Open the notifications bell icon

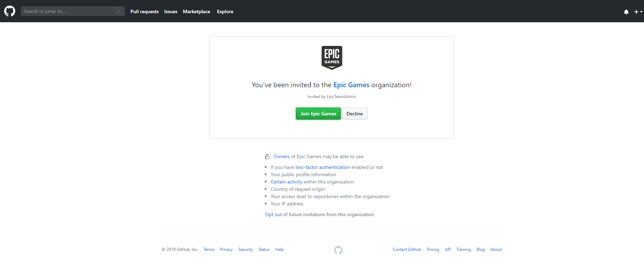(626, 12)
